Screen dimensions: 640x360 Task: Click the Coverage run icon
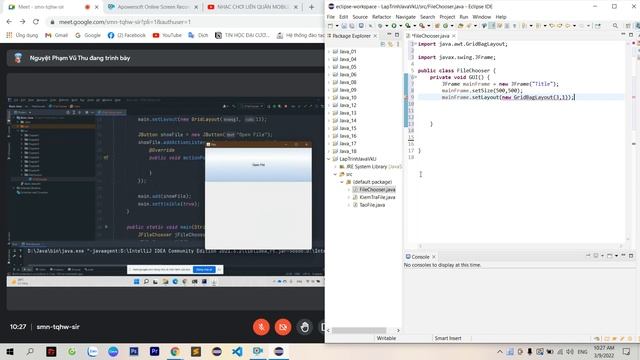[408, 26]
